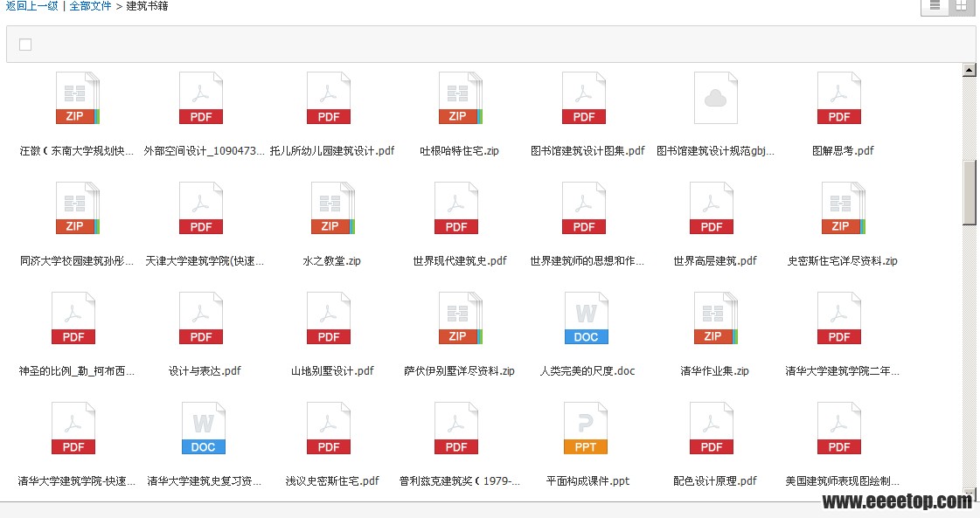The height and width of the screenshot is (518, 980).
Task: Select file name 平面构成课件.ppt
Action: point(587,481)
